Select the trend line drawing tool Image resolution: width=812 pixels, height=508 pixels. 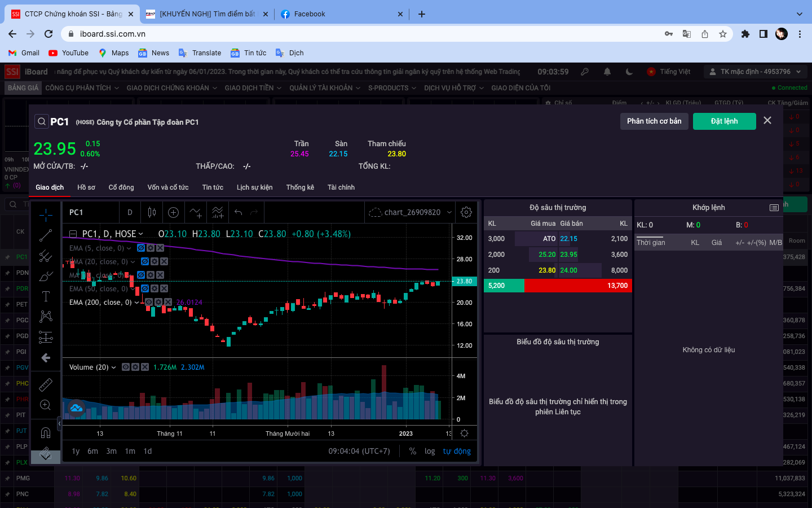46,235
